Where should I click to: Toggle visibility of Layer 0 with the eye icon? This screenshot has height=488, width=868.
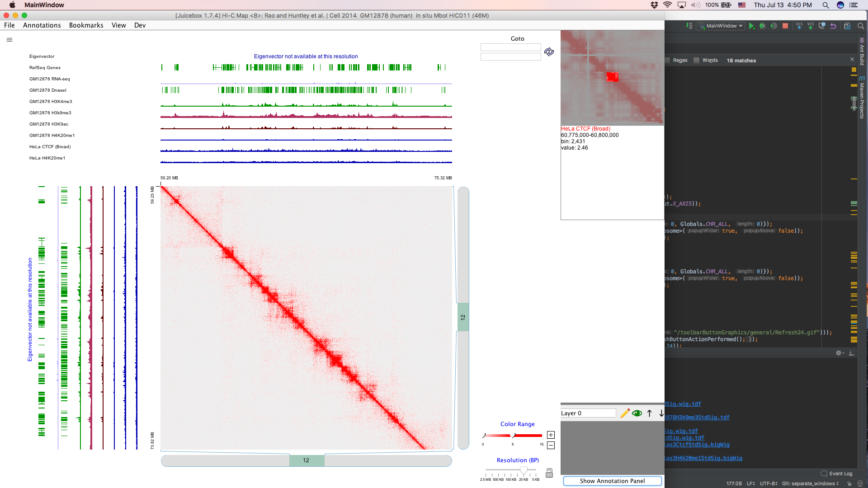(637, 413)
